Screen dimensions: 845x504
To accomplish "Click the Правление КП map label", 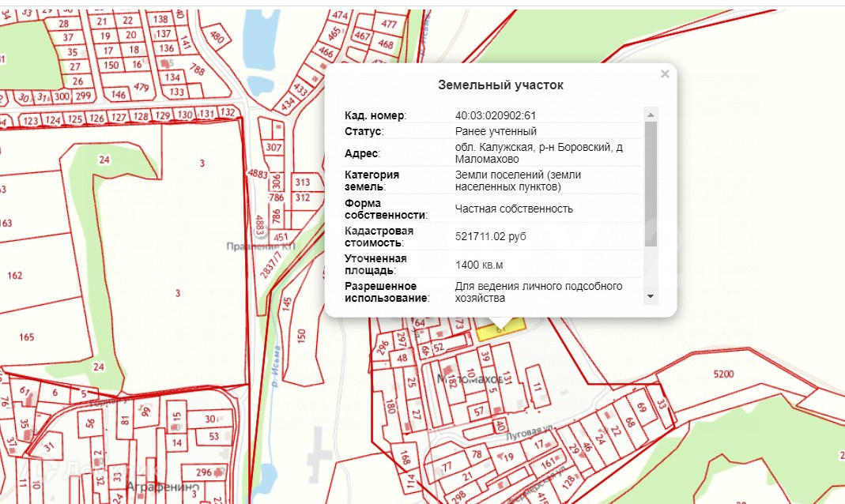I will click(x=261, y=246).
